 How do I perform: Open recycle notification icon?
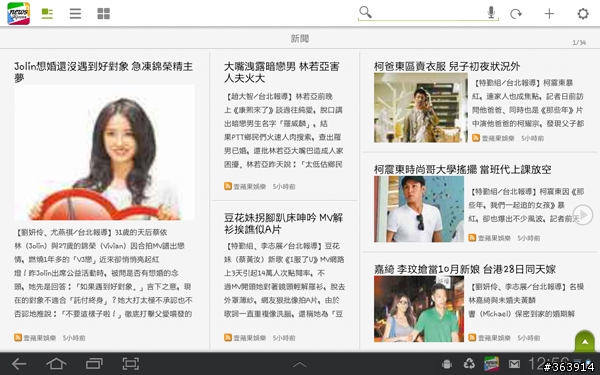click(x=469, y=364)
